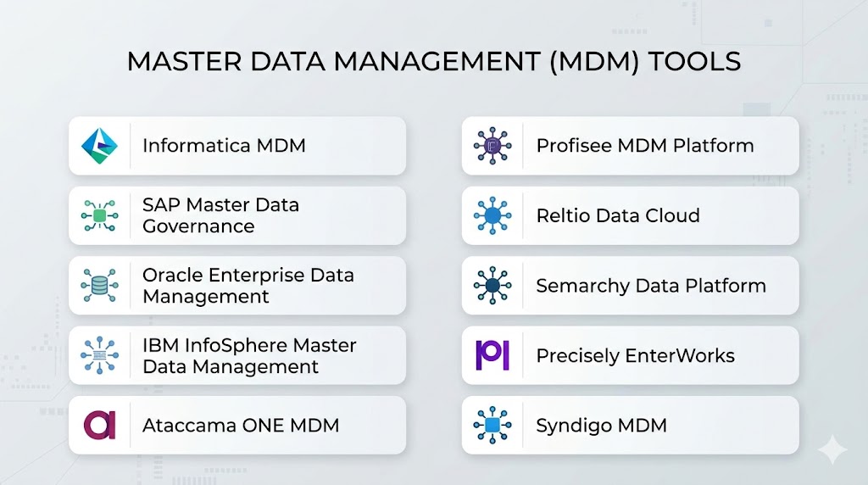Choose the Semarchy Data Platform label
Screen dimensions: 868x485
651,286
